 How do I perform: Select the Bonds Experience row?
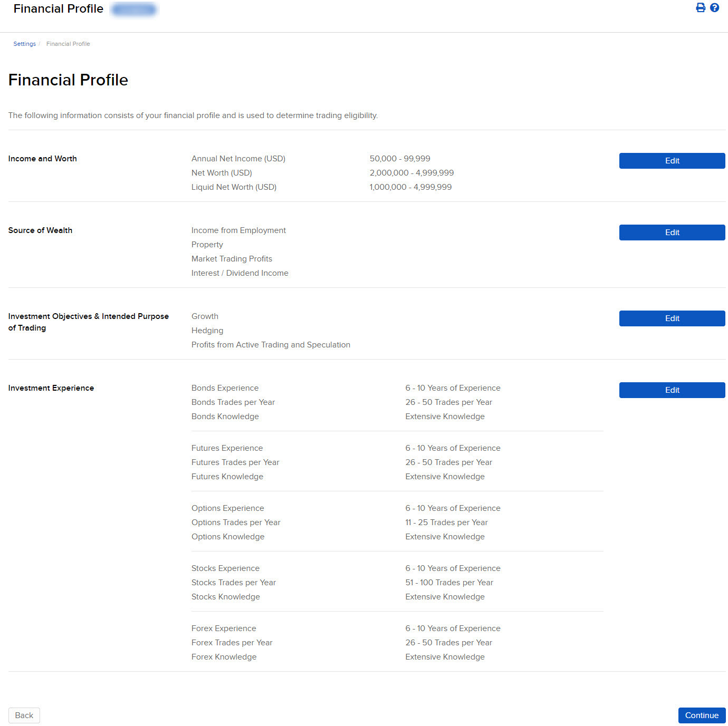click(225, 388)
